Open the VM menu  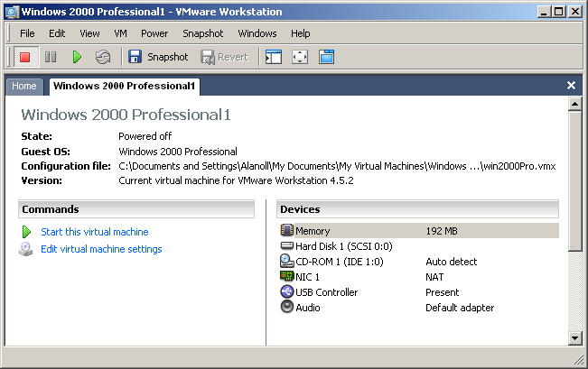[120, 33]
